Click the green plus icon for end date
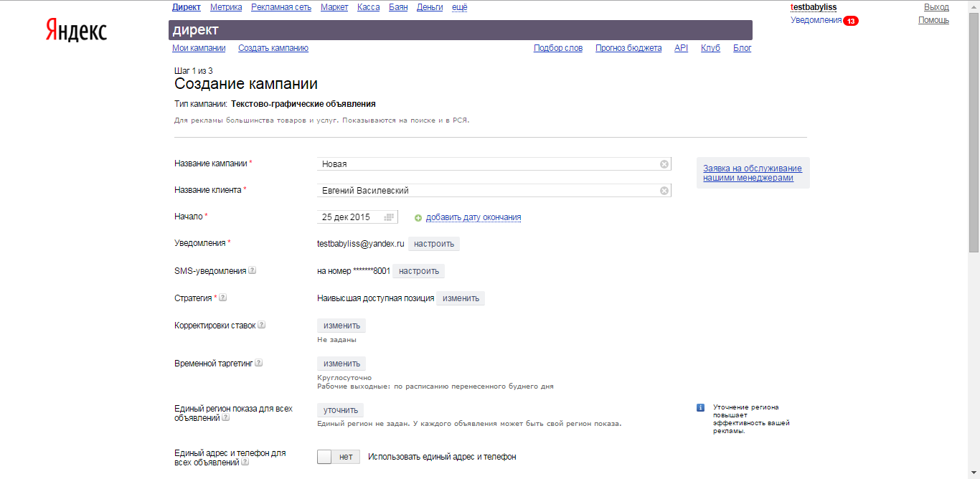This screenshot has height=479, width=980. pyautogui.click(x=418, y=218)
